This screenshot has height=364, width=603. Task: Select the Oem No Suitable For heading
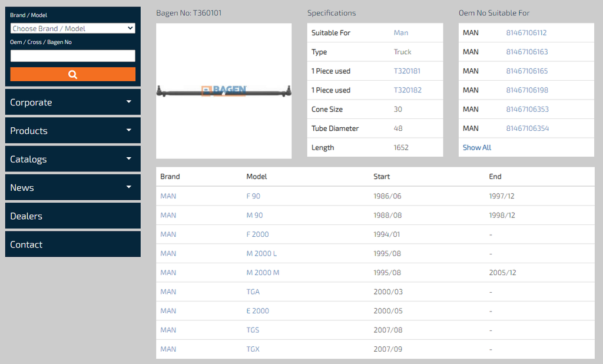coord(494,13)
